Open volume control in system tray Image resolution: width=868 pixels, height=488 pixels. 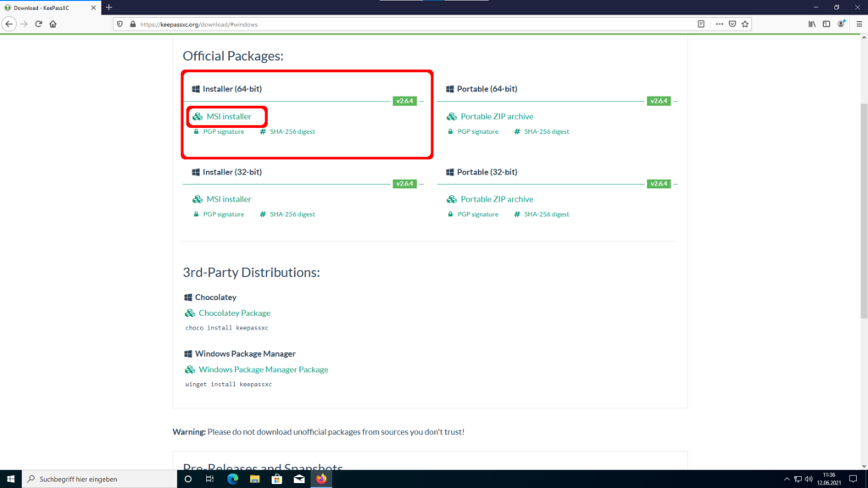point(809,480)
